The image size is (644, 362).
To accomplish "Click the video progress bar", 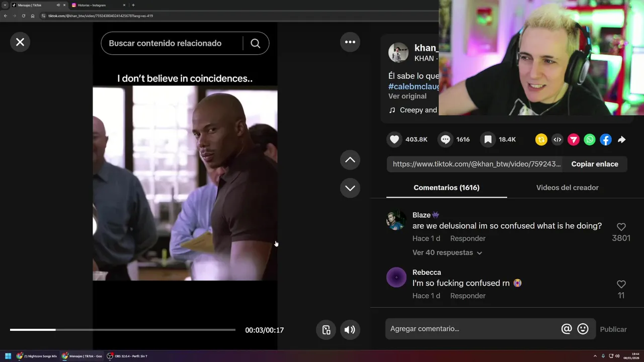I will [x=123, y=330].
